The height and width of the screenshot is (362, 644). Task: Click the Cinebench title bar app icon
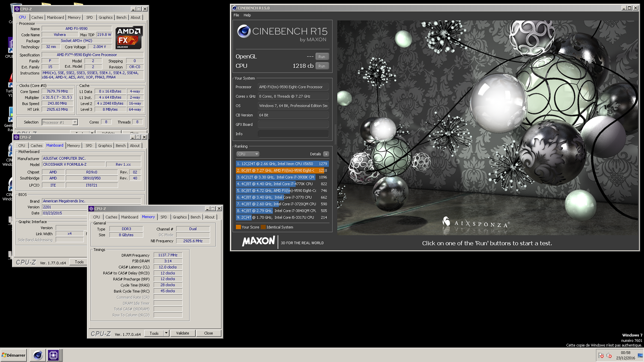tap(234, 8)
